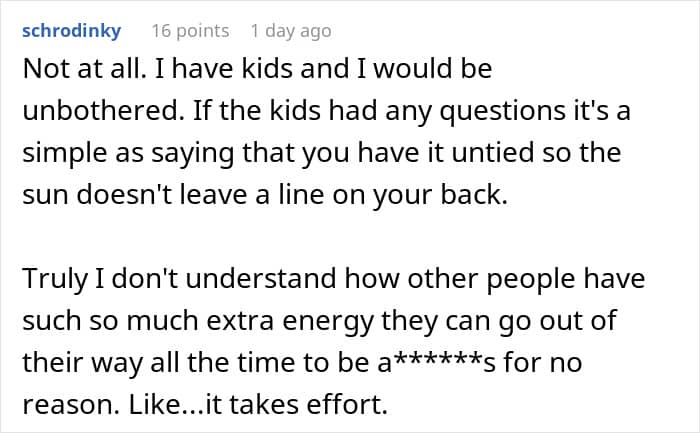The width and height of the screenshot is (700, 433).
Task: Click the word "understand" in second paragraph
Action: [261, 279]
